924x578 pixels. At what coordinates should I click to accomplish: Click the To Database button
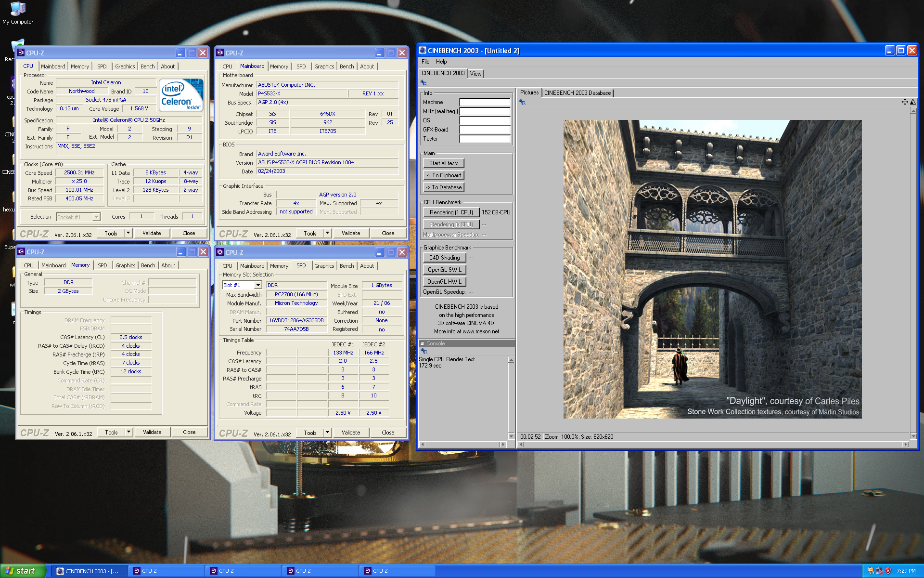[444, 187]
